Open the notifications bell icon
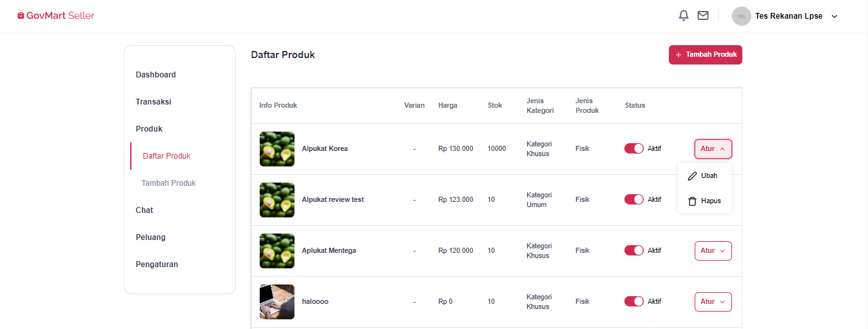This screenshot has height=329, width=868. [x=684, y=15]
